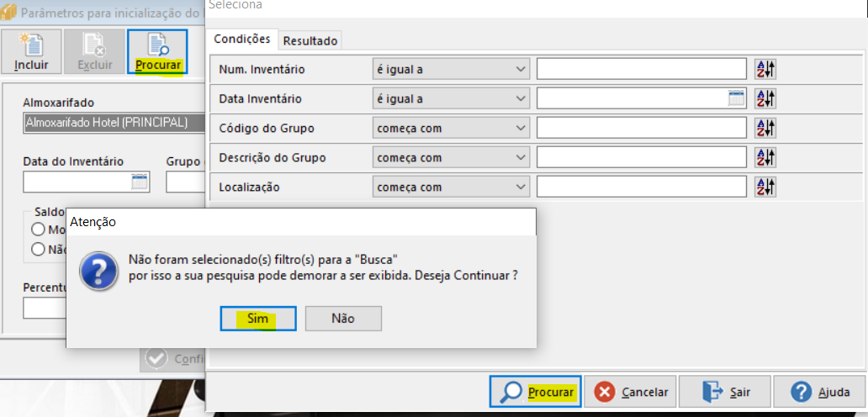The width and height of the screenshot is (868, 417).
Task: Switch to the Resultado tab
Action: point(310,40)
